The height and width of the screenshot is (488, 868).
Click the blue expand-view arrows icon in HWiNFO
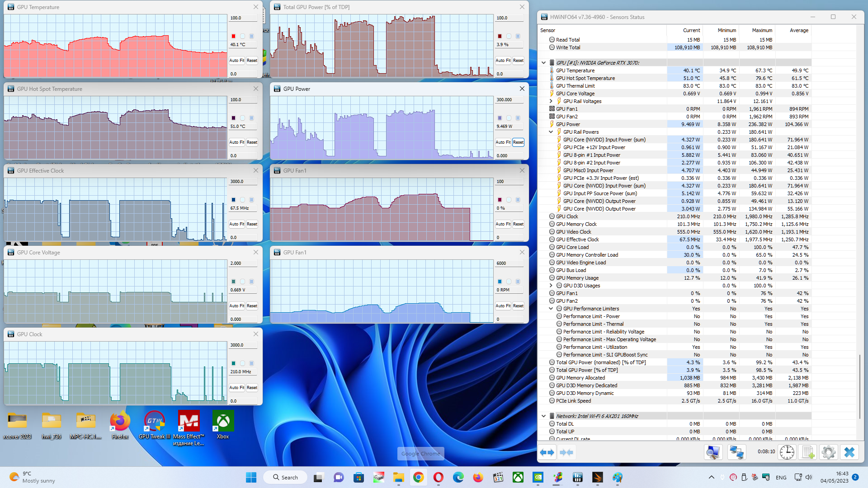[547, 452]
